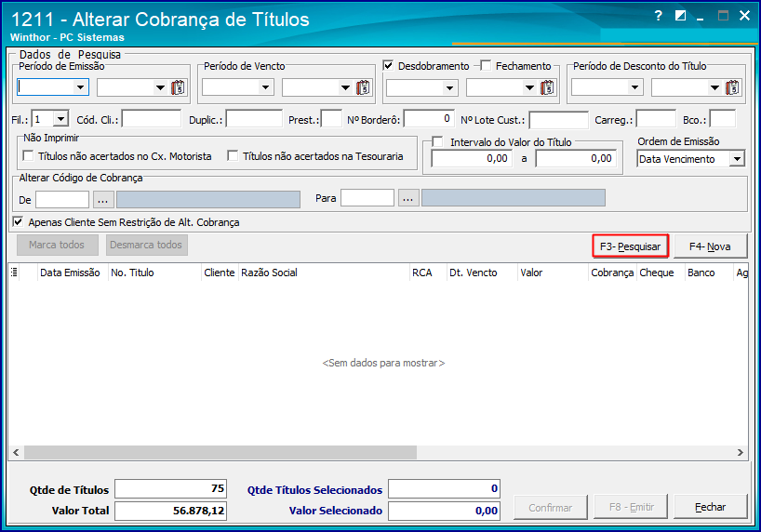Image resolution: width=761 pixels, height=532 pixels.
Task: Sort by the No. Titulo column header
Action: (154, 273)
